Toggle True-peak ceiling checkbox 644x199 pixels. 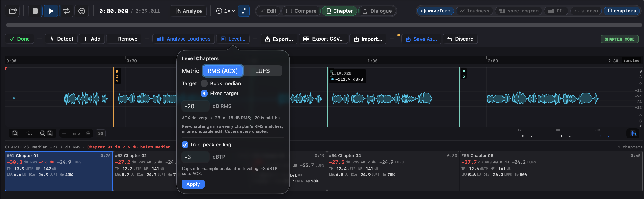[x=185, y=145]
